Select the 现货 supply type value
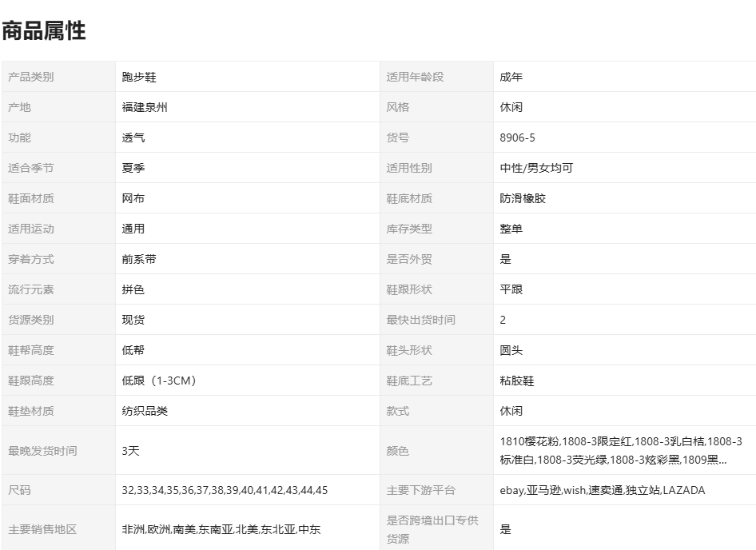756x550 pixels. (x=133, y=320)
